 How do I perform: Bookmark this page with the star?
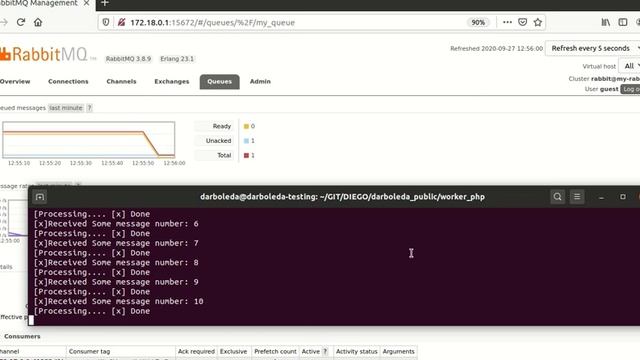point(538,22)
